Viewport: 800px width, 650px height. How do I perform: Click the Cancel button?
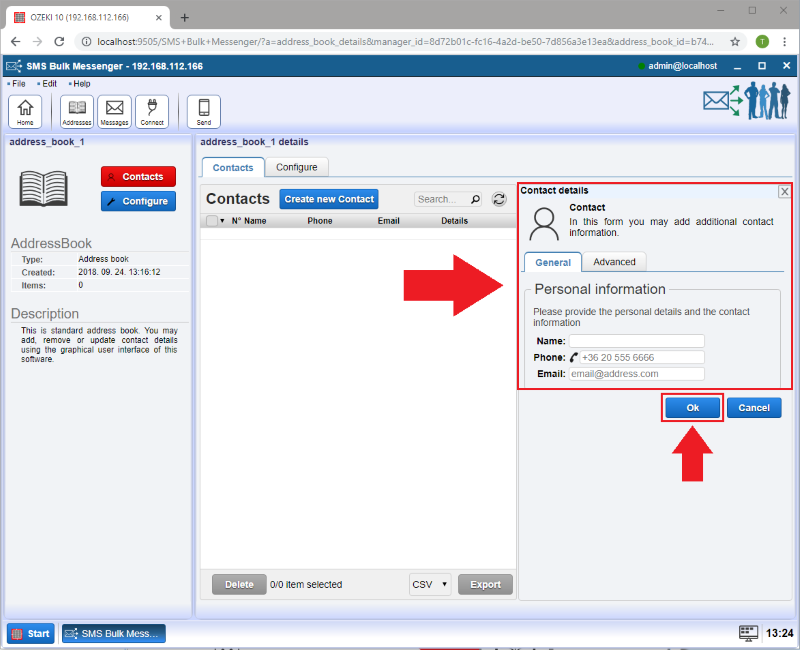[x=754, y=408]
